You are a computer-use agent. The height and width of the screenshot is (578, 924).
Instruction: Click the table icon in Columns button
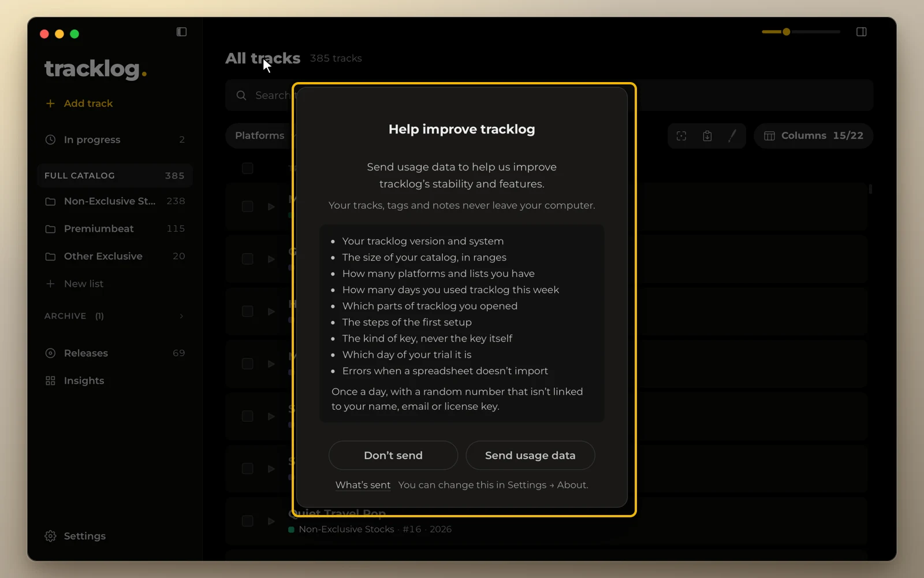coord(769,136)
